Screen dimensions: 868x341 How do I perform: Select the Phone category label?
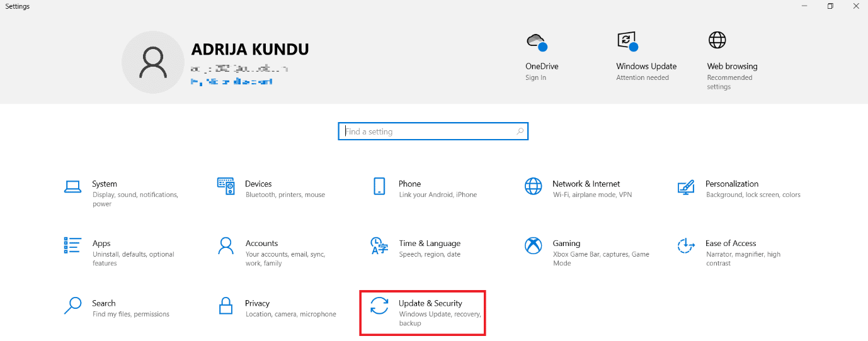409,184
